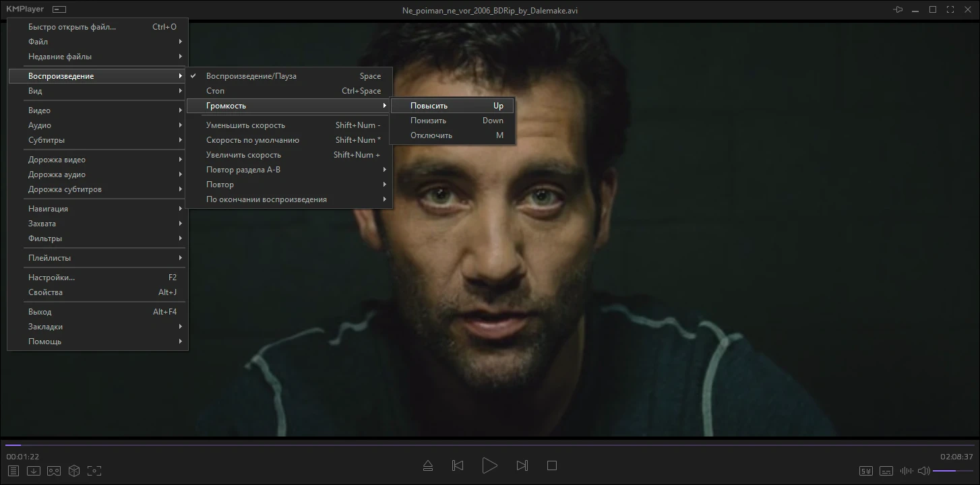This screenshot has height=485, width=980.
Task: Open the subtitles icon in bottom bar
Action: (x=886, y=471)
